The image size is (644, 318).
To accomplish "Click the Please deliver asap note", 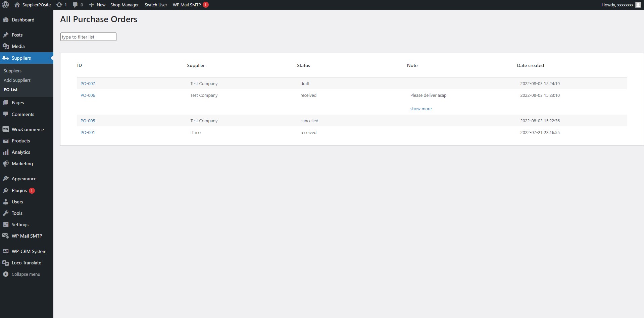I will 428,95.
